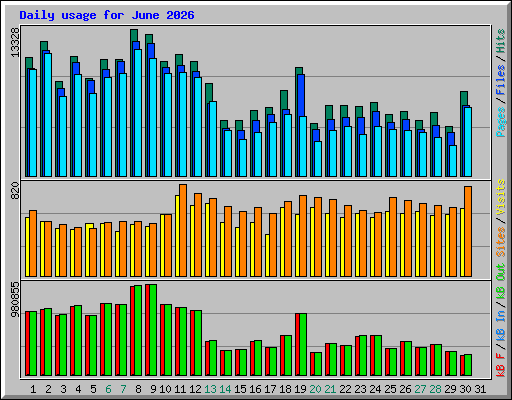This screenshot has height=400, width=512.
Task: Select day 19 on the x-axis
Action: click(300, 389)
